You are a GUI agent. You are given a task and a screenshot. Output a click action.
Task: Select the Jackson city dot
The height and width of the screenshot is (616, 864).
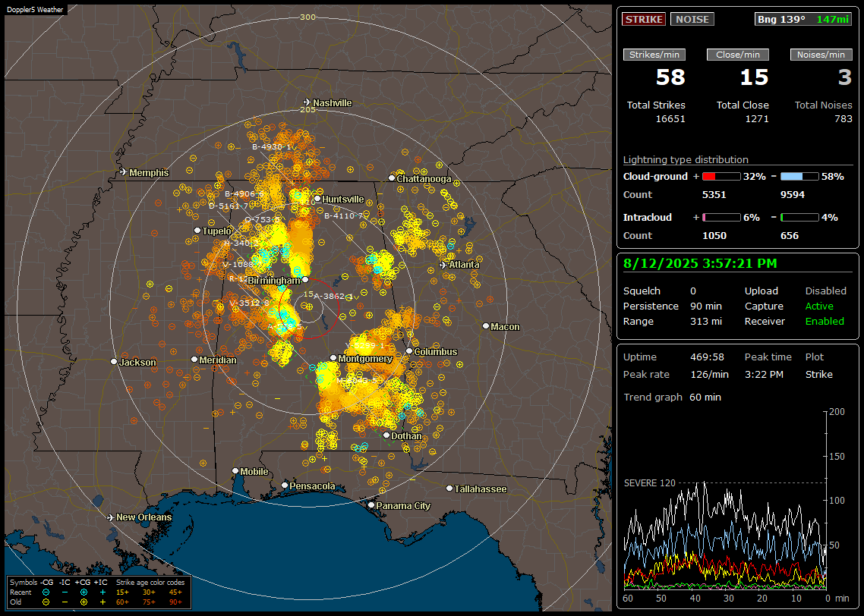(114, 362)
